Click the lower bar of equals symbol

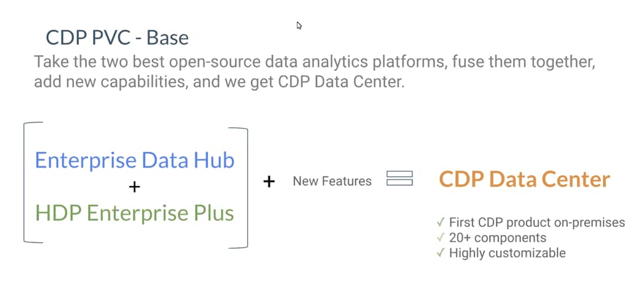coord(400,182)
